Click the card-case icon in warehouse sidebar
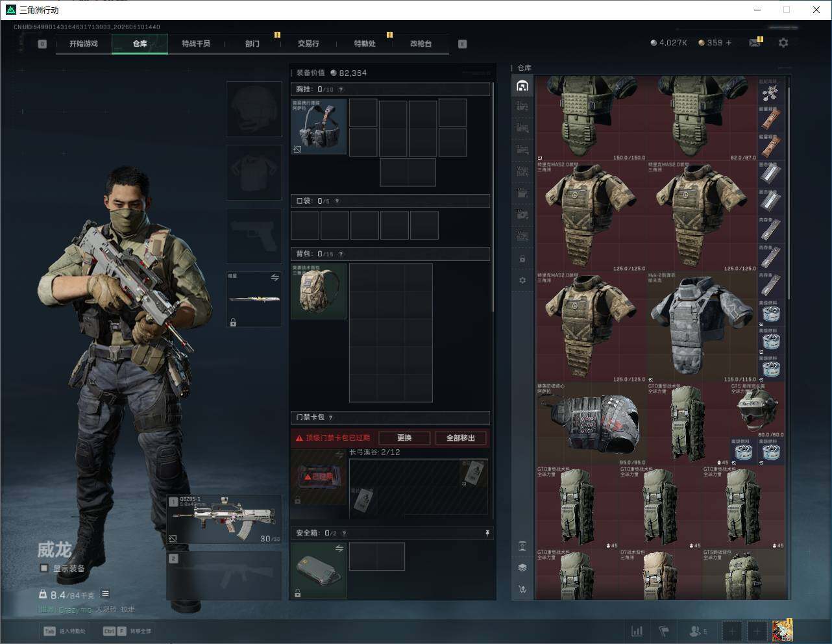This screenshot has height=644, width=832. coord(522,546)
